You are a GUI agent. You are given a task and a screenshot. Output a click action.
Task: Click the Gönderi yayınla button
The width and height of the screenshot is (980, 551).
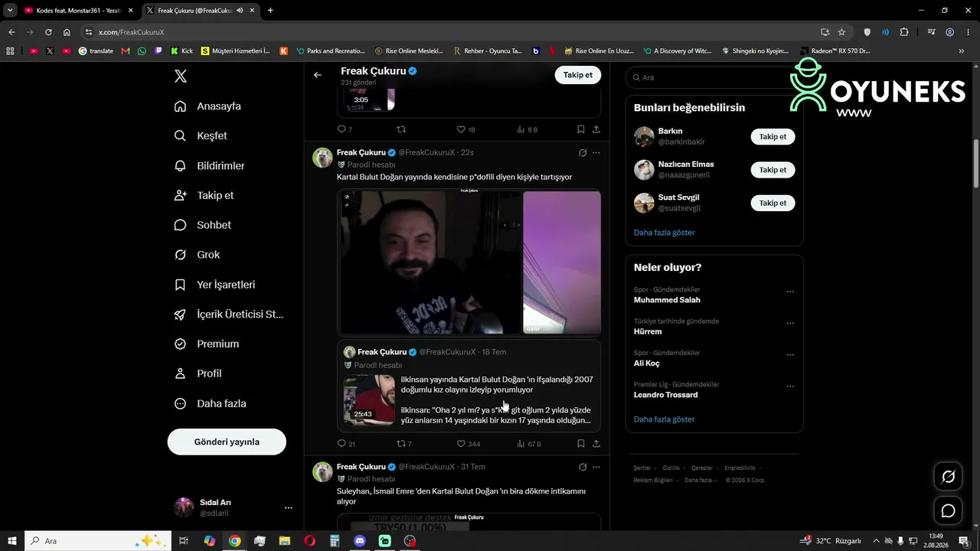tap(227, 442)
